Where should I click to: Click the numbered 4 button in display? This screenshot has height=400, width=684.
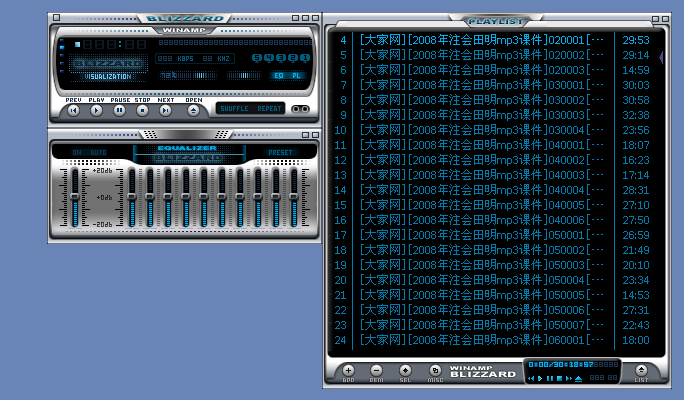tap(269, 58)
